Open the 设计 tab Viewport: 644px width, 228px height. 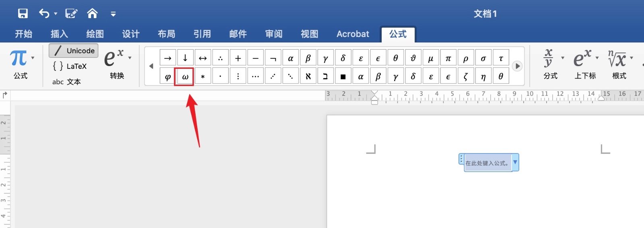131,34
